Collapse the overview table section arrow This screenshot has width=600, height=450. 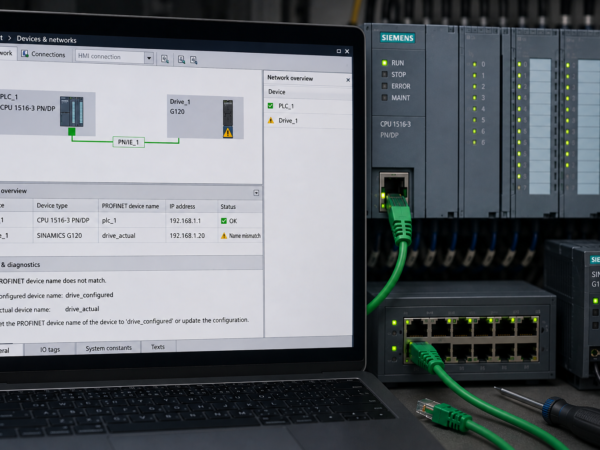pos(256,193)
